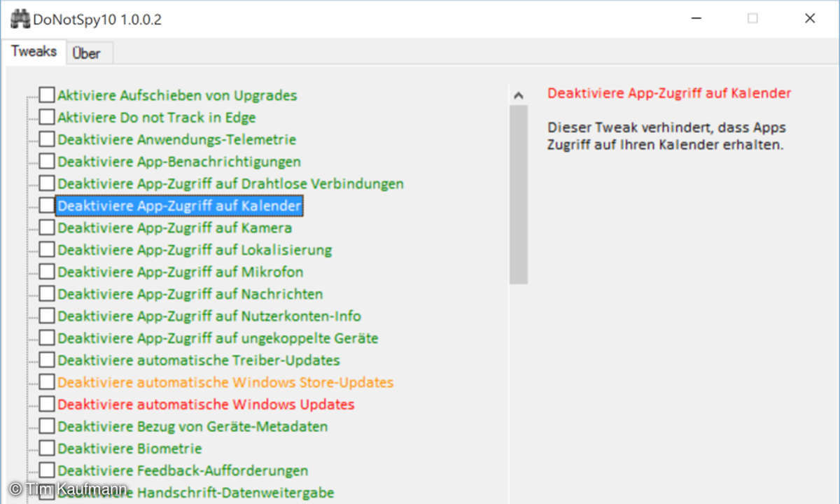
Task: Toggle Deaktiviere App-Zugriff auf ungekoppelte Geräte checkbox
Action: (x=46, y=337)
